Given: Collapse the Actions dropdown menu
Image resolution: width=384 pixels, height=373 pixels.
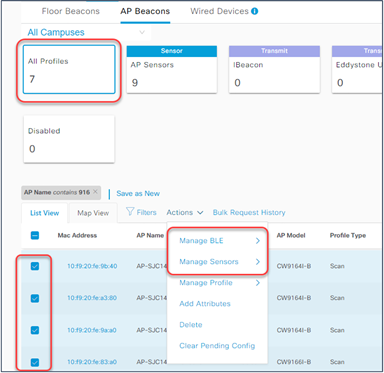Looking at the screenshot, I should point(185,212).
